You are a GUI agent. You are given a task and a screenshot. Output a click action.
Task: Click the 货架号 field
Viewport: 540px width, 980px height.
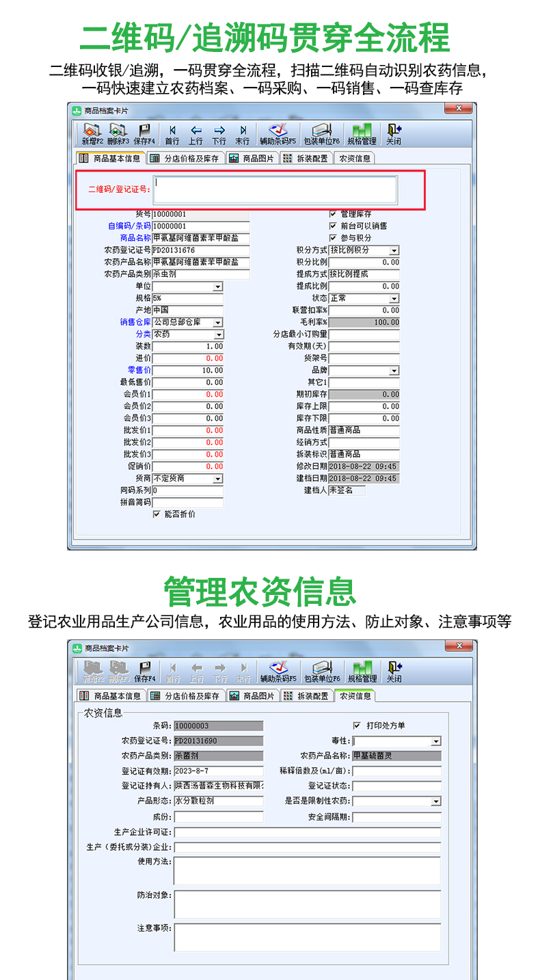[x=364, y=358]
